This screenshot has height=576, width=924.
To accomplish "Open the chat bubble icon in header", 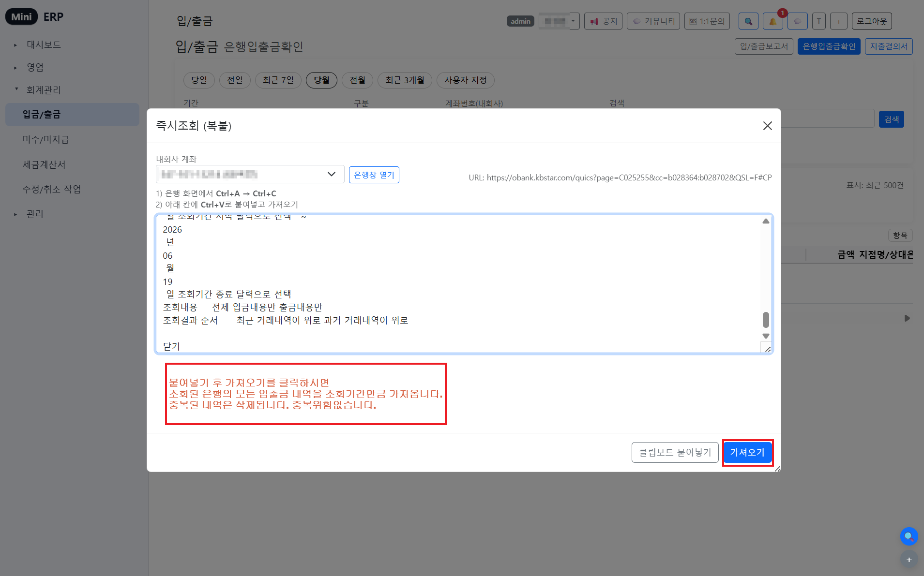I will [798, 21].
